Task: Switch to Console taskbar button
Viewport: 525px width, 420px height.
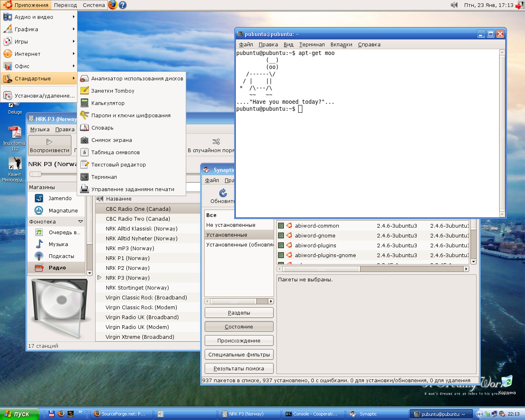Action: click(313, 414)
